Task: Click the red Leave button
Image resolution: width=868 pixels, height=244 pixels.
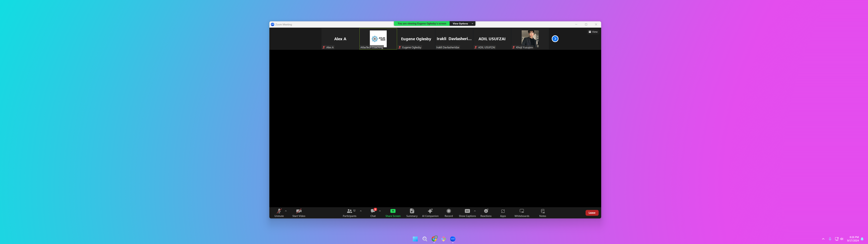Action: click(x=592, y=213)
